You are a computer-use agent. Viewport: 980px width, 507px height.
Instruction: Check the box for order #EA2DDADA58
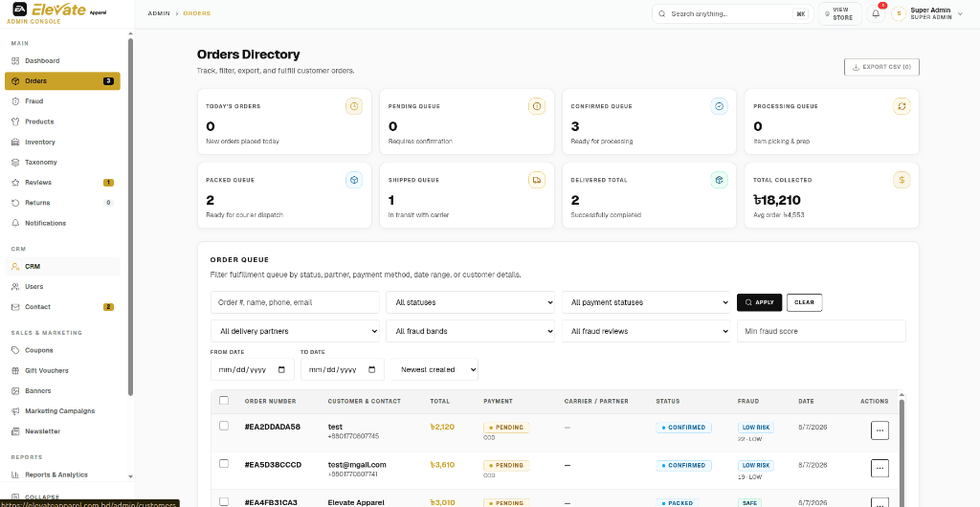224,426
